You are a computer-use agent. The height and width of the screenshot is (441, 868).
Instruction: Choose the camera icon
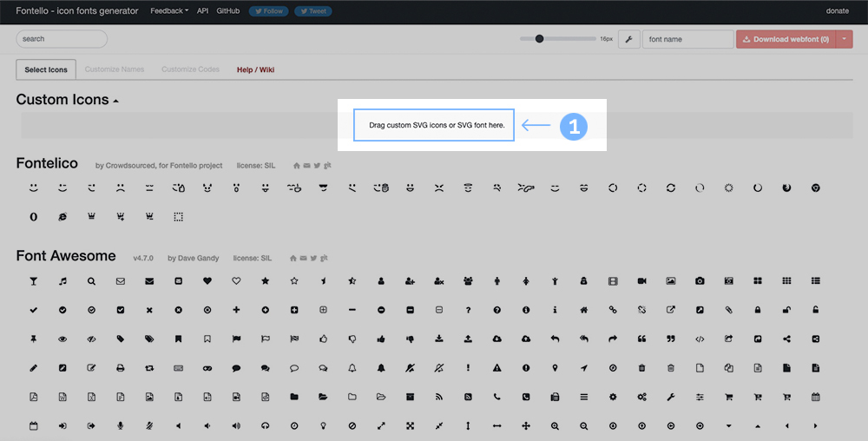click(x=700, y=281)
